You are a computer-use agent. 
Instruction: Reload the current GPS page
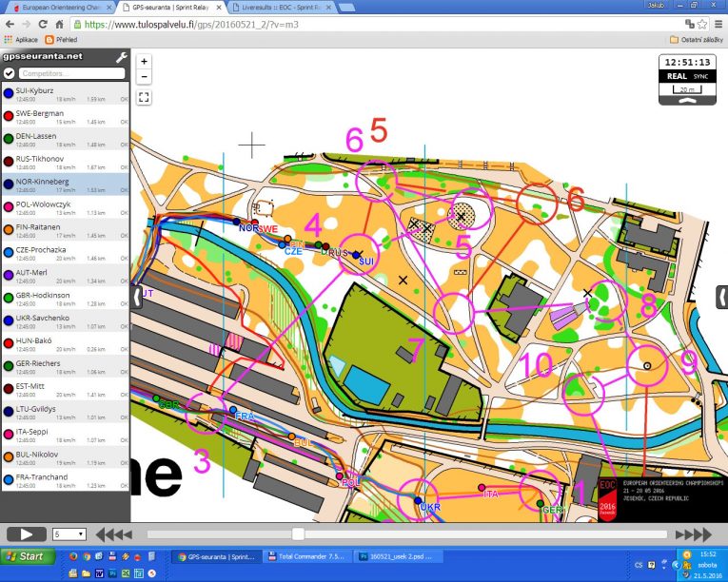click(x=43, y=24)
